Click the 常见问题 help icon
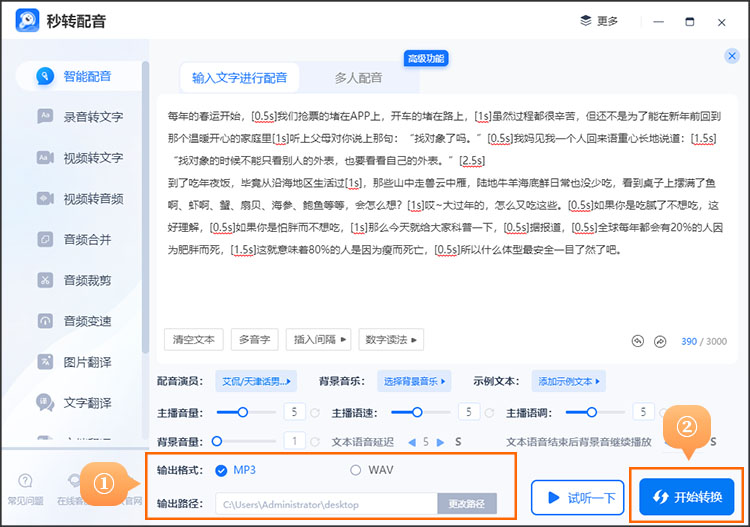 coord(25,482)
